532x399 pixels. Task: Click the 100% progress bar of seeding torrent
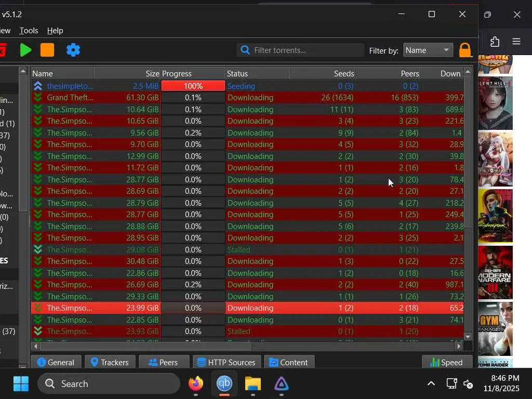193,86
